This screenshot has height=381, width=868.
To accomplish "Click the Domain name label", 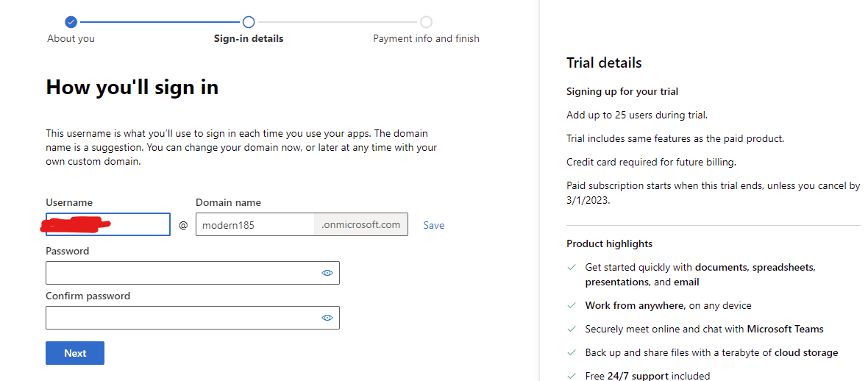I will pos(228,203).
